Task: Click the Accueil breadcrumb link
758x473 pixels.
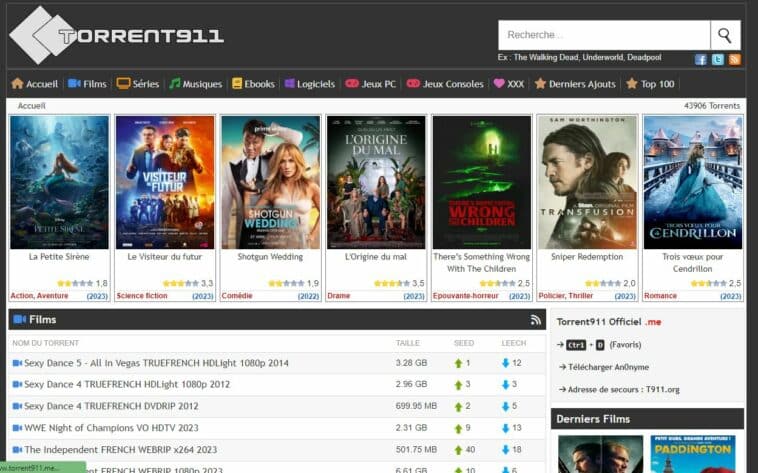Action: (31, 105)
